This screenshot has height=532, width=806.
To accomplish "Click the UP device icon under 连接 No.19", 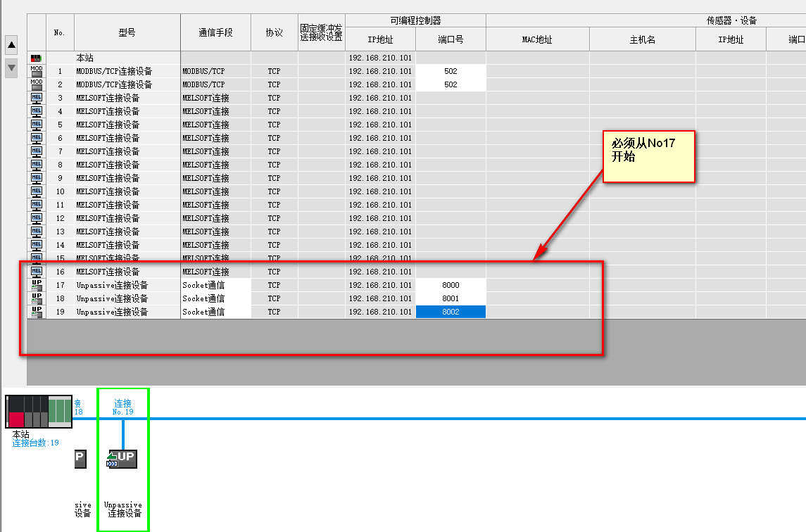I will pos(122,460).
